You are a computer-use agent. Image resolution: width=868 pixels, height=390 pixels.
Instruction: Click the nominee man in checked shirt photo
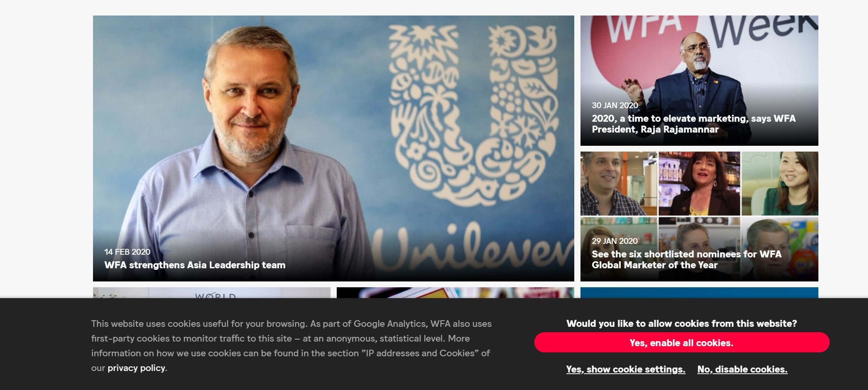[x=618, y=183]
